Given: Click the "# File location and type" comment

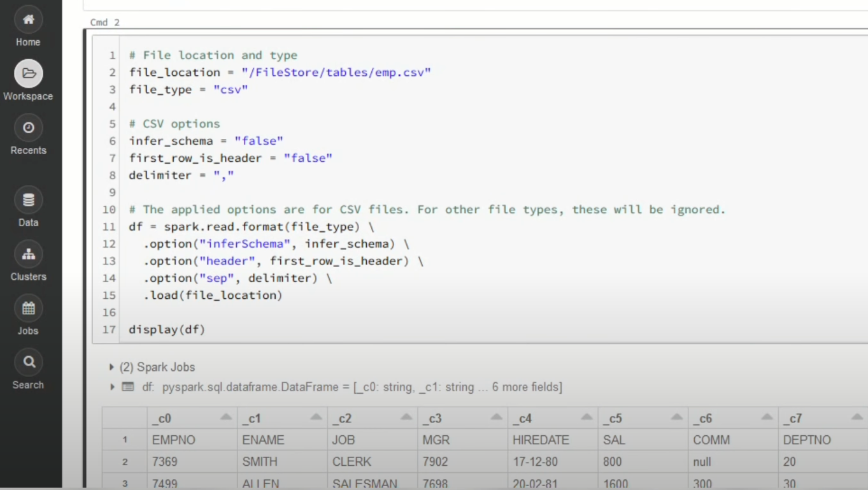Looking at the screenshot, I should click(x=213, y=55).
